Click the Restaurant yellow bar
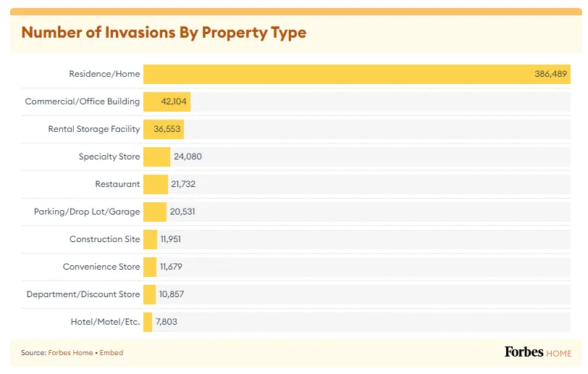 156,184
